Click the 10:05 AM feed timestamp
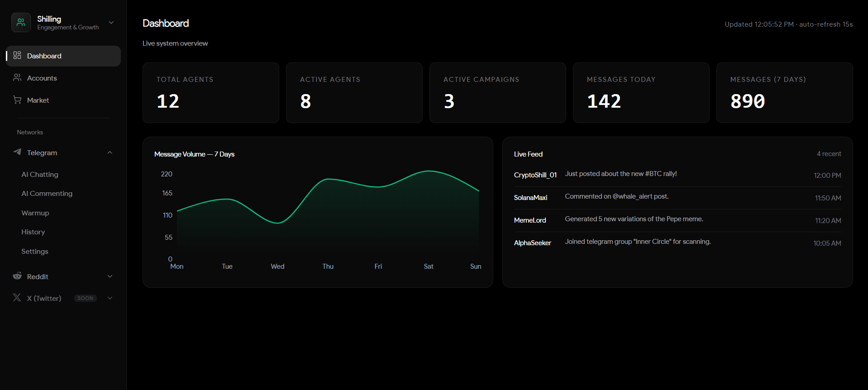This screenshot has height=390, width=868. tap(827, 243)
